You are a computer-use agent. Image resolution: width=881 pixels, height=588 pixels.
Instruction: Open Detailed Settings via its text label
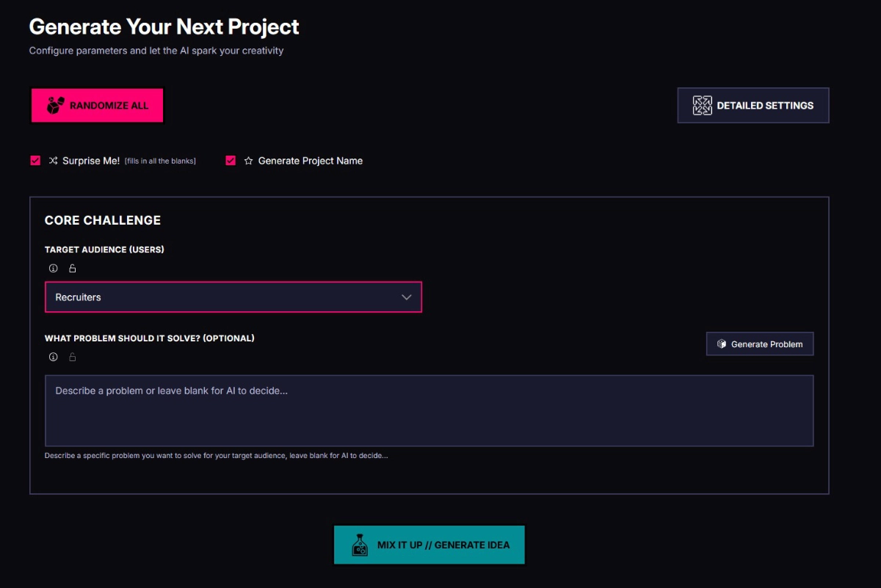click(x=765, y=106)
